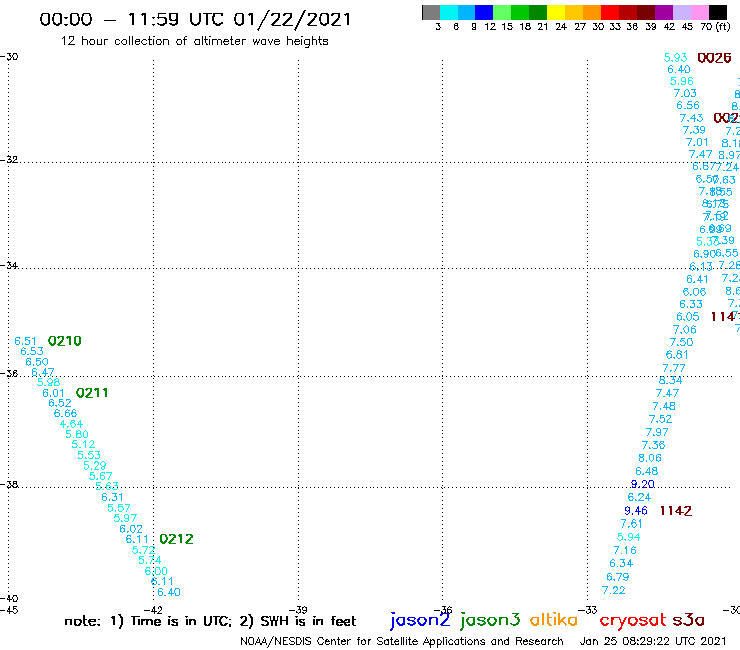740x650 pixels.
Task: Click the blue 9.46 wave height value
Action: coord(636,511)
